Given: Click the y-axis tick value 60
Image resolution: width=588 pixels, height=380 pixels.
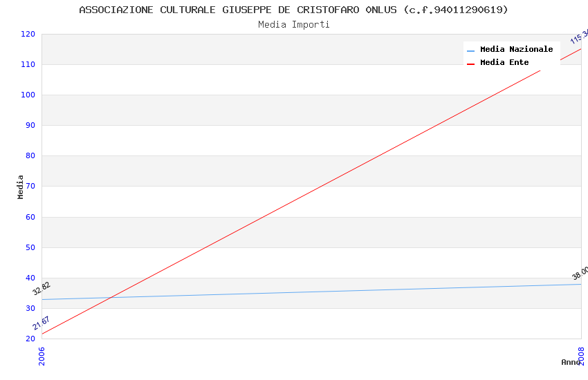Looking at the screenshot, I should tap(30, 217).
